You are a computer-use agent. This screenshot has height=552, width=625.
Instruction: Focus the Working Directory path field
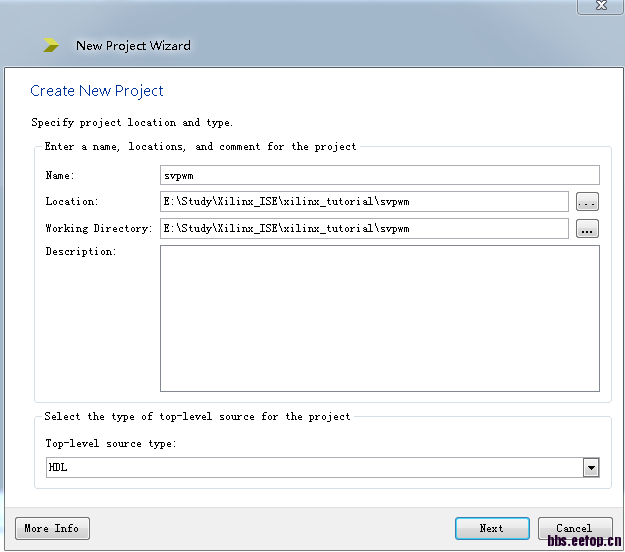pos(364,229)
